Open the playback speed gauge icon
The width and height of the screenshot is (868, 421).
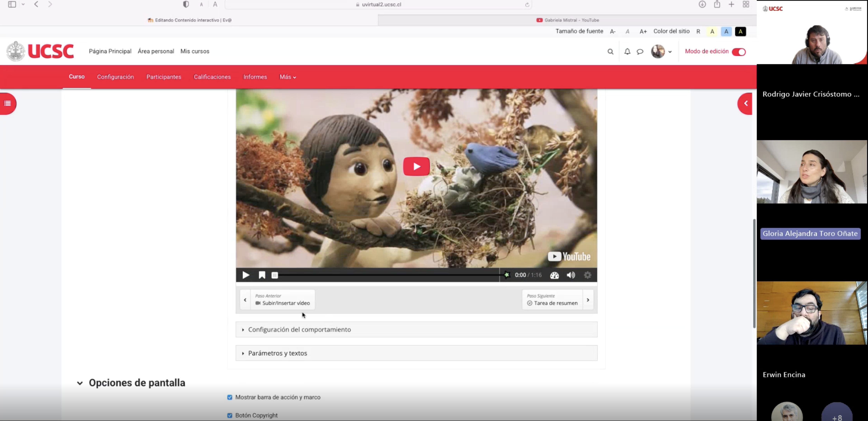tap(554, 275)
